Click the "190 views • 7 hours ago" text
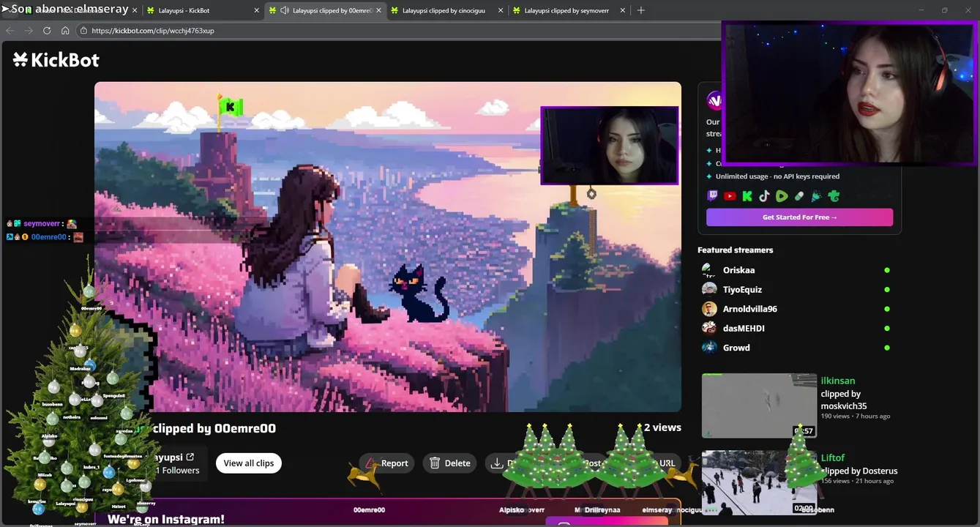This screenshot has width=980, height=527. click(856, 416)
